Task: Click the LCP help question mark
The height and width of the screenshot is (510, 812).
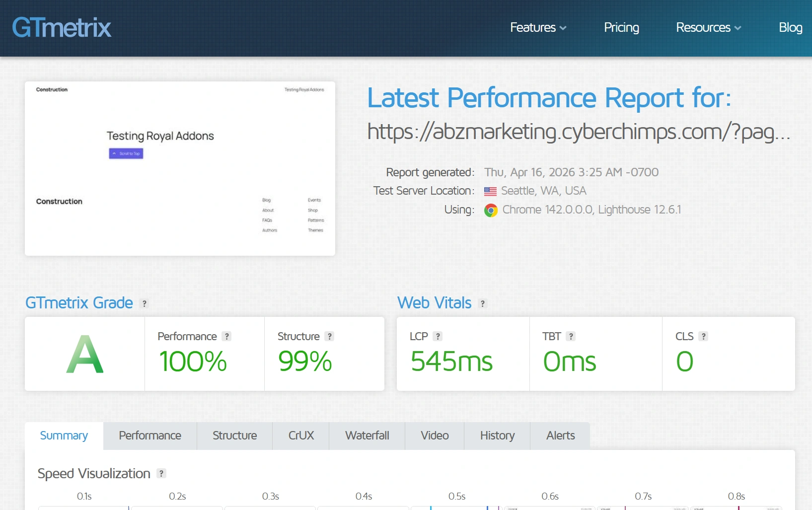Action: tap(438, 336)
